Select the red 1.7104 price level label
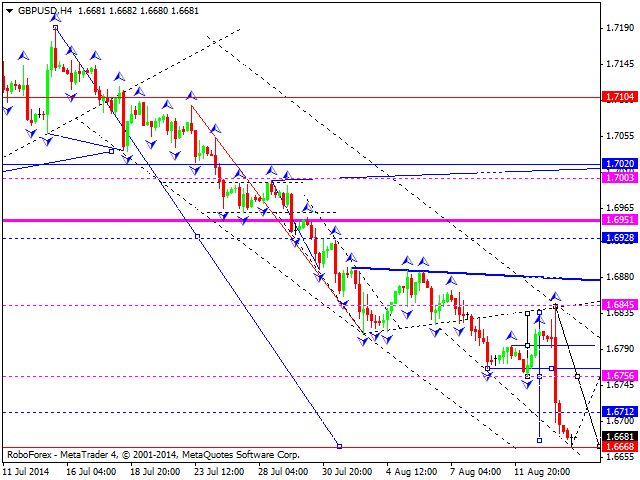 [x=620, y=97]
